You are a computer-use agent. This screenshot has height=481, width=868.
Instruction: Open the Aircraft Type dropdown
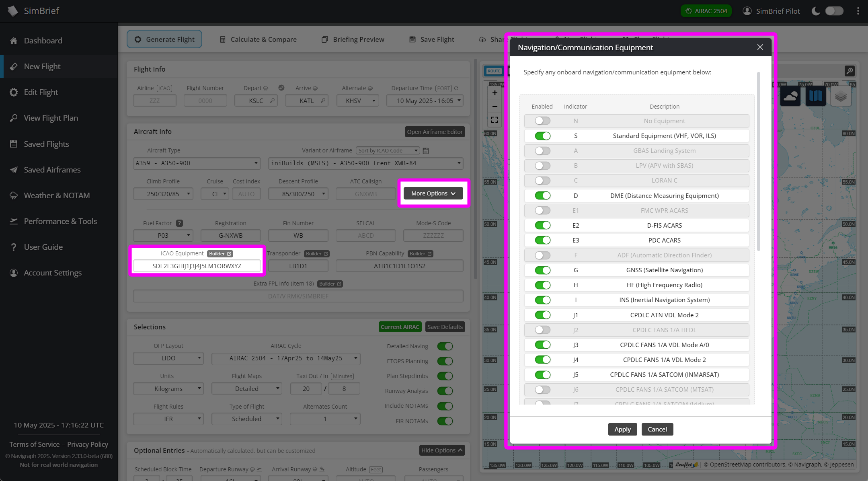[x=197, y=163]
